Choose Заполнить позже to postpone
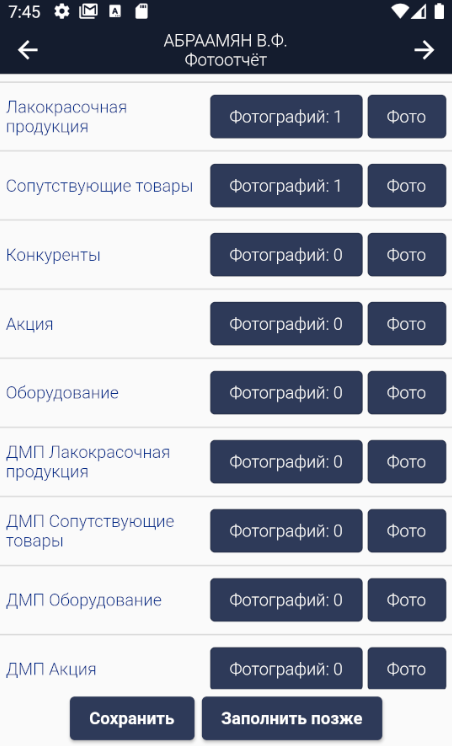The width and height of the screenshot is (452, 746). [292, 718]
